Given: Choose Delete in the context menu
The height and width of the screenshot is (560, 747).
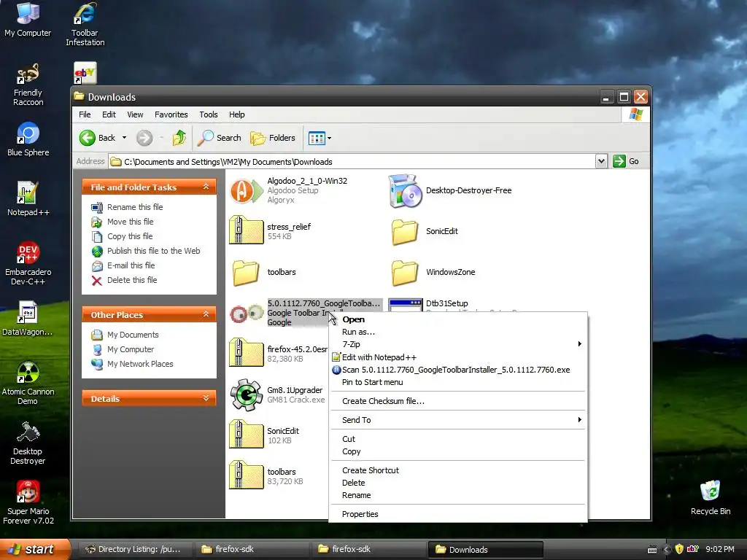Looking at the screenshot, I should coord(458,483).
